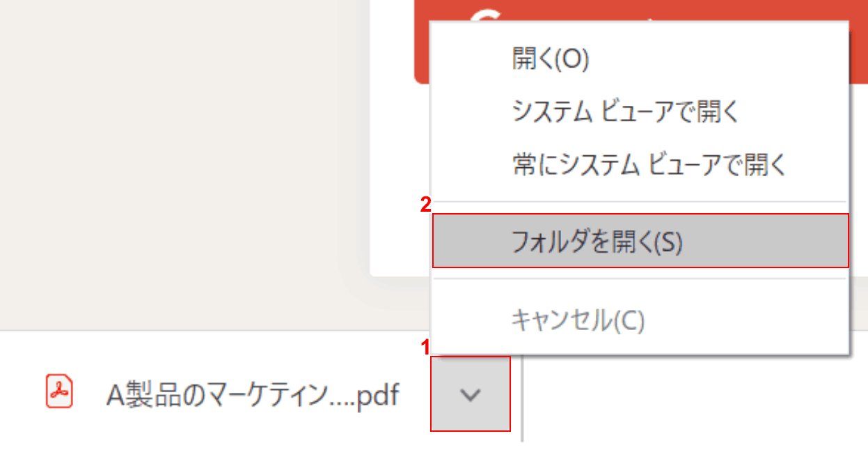This screenshot has width=868, height=452.
Task: Click the white card panel below red button
Action: coord(400,181)
